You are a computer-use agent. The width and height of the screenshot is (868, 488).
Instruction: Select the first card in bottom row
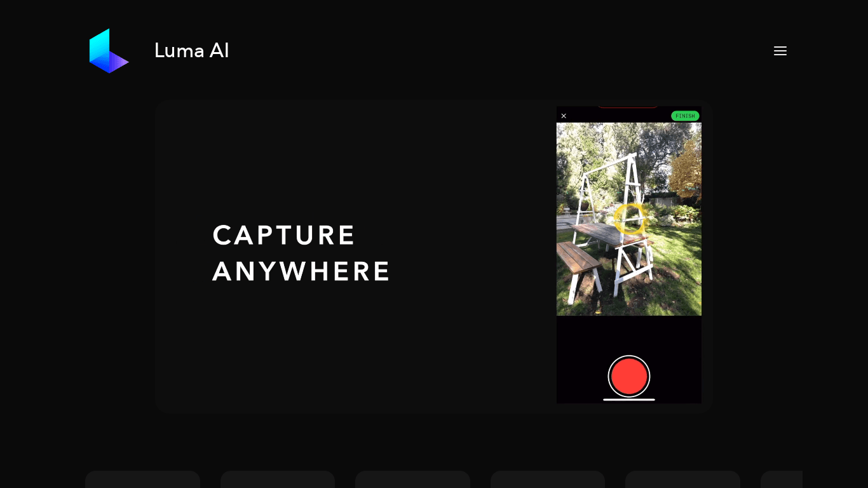click(142, 479)
